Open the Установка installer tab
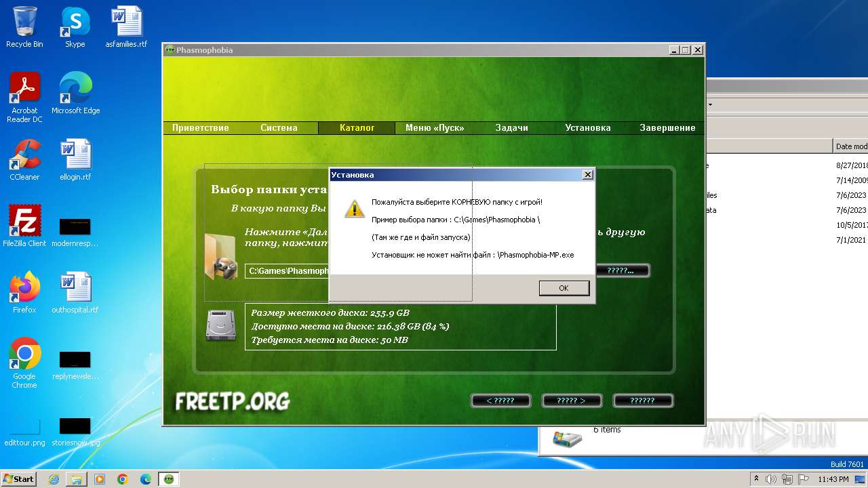 (588, 127)
